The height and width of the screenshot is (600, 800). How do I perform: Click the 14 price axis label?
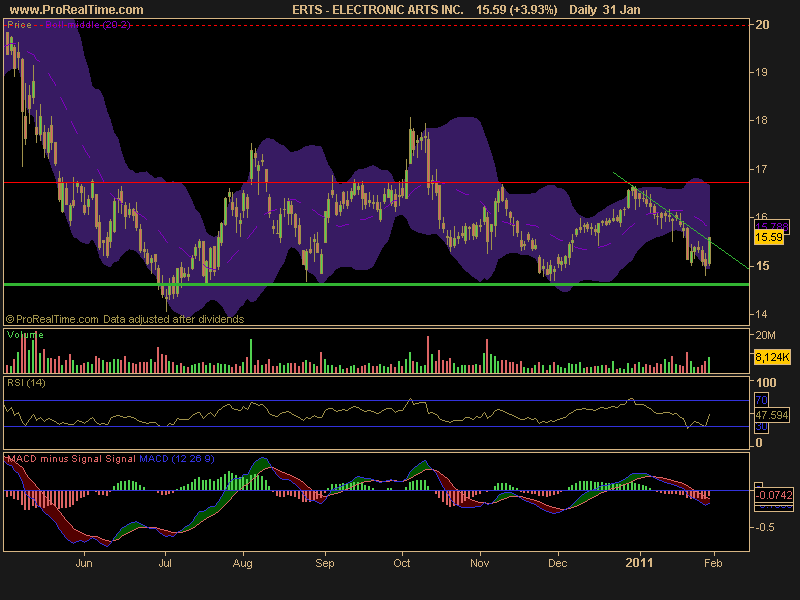click(x=762, y=314)
